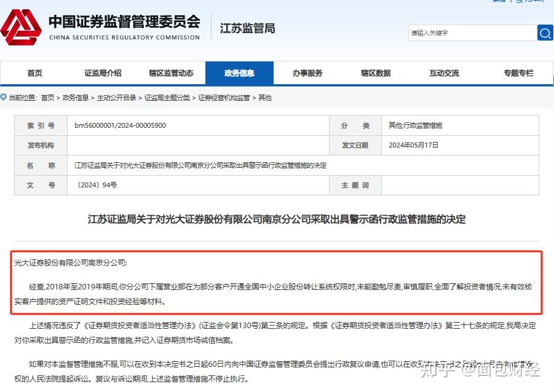The height and width of the screenshot is (392, 554).
Task: Open the 办事服务 menu item
Action: click(307, 73)
